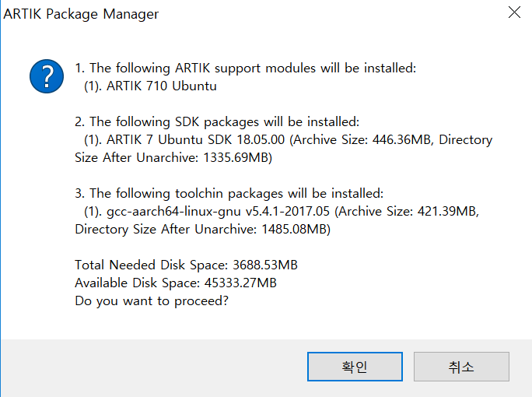532x397 pixels.
Task: Click the Archive Size 421.39MB text
Action: pos(407,211)
